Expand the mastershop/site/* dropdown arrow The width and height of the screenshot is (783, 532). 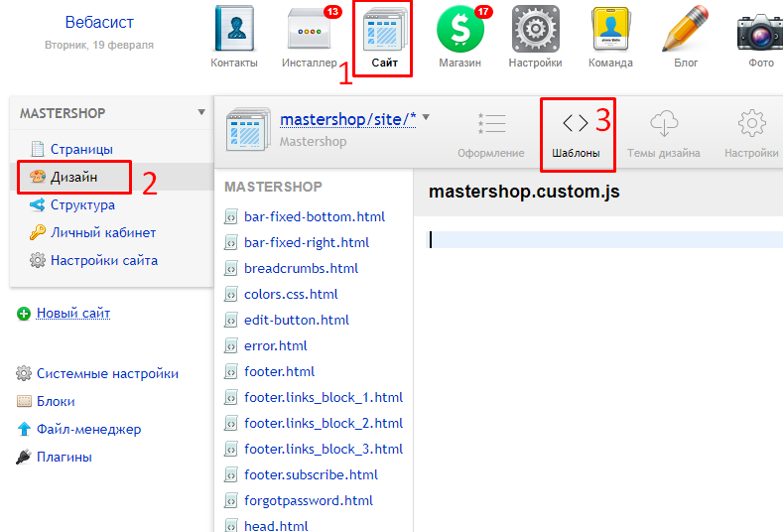(x=426, y=118)
